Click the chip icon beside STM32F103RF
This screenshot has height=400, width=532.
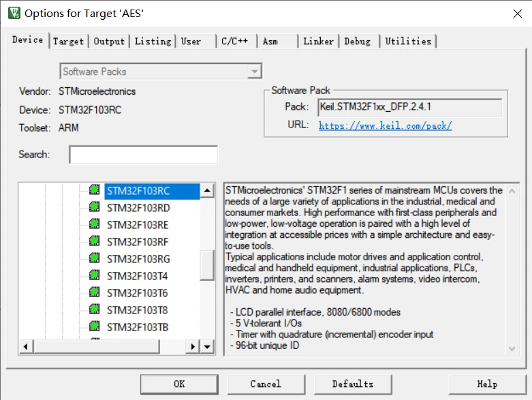tap(94, 241)
